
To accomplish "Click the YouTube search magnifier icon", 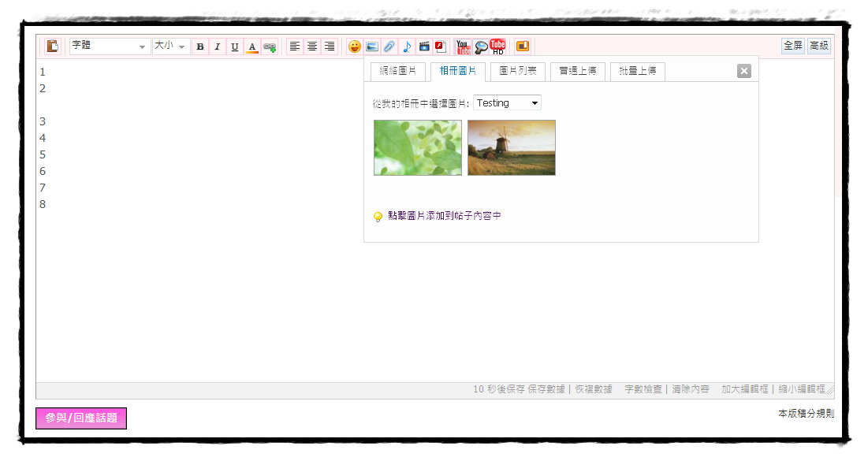I will (481, 46).
